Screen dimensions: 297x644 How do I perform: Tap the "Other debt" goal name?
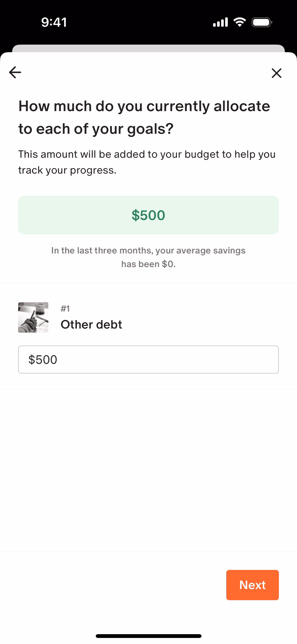point(91,325)
